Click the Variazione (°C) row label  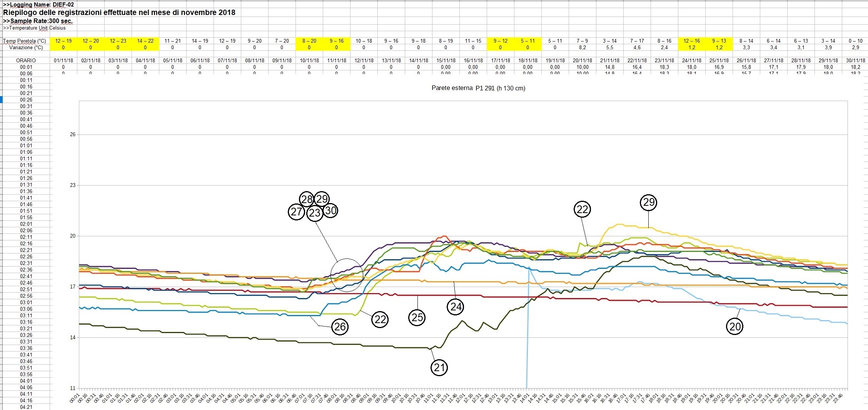point(26,48)
